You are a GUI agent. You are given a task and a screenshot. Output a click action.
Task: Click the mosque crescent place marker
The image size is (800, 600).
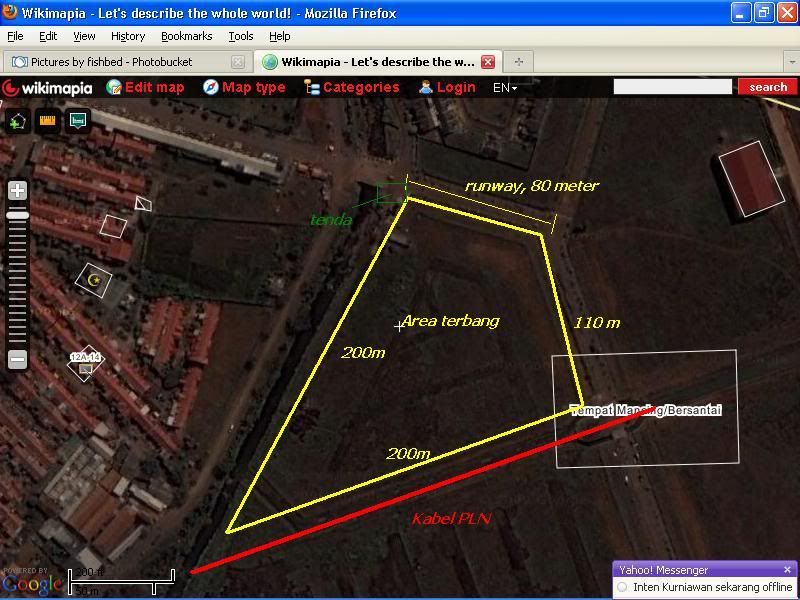click(x=93, y=280)
